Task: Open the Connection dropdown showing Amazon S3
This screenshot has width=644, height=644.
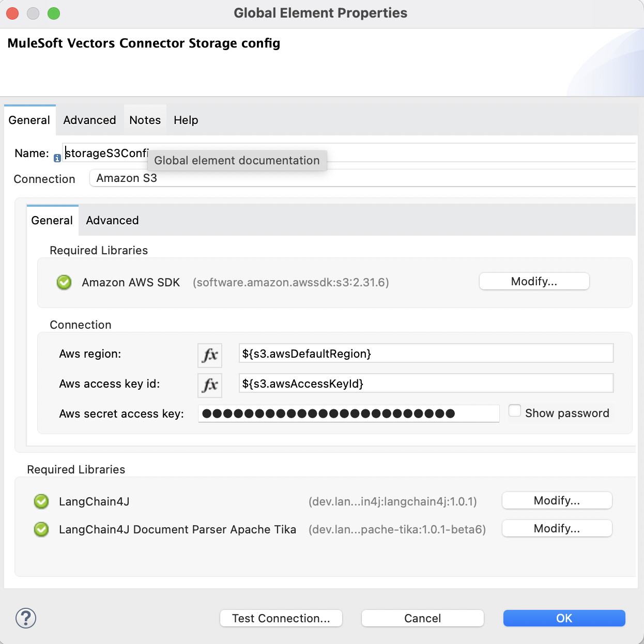Action: [x=362, y=178]
